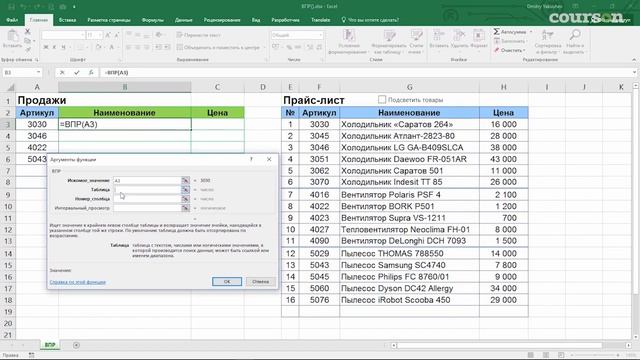This screenshot has height=360, width=640.
Task: Open the font name dropdown
Action: pos(82,36)
